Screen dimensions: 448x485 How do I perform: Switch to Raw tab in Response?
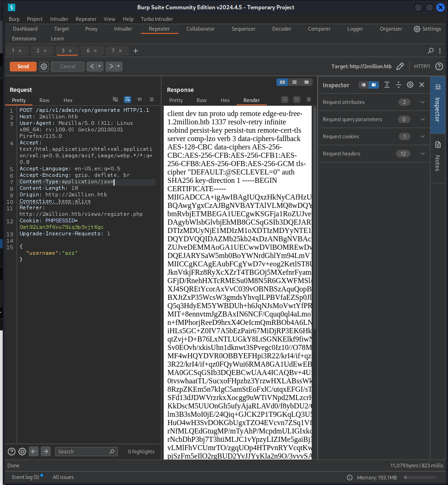tap(202, 100)
